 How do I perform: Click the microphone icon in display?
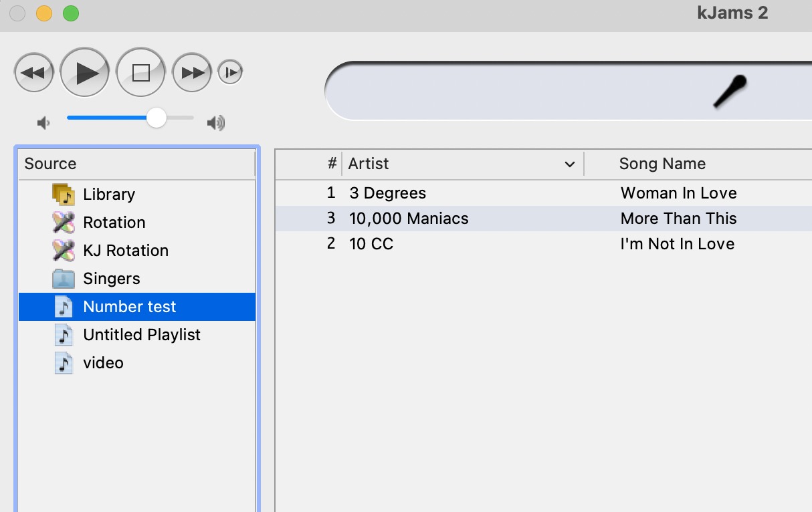point(730,92)
